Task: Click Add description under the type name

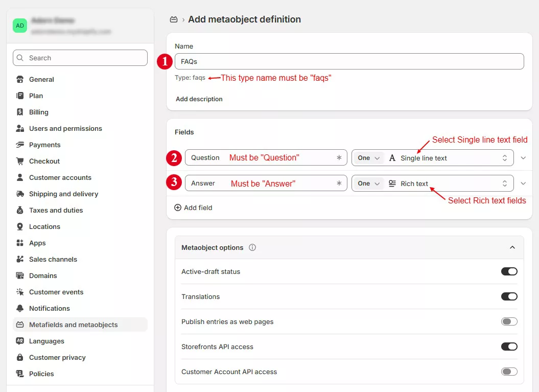Action: (x=199, y=99)
